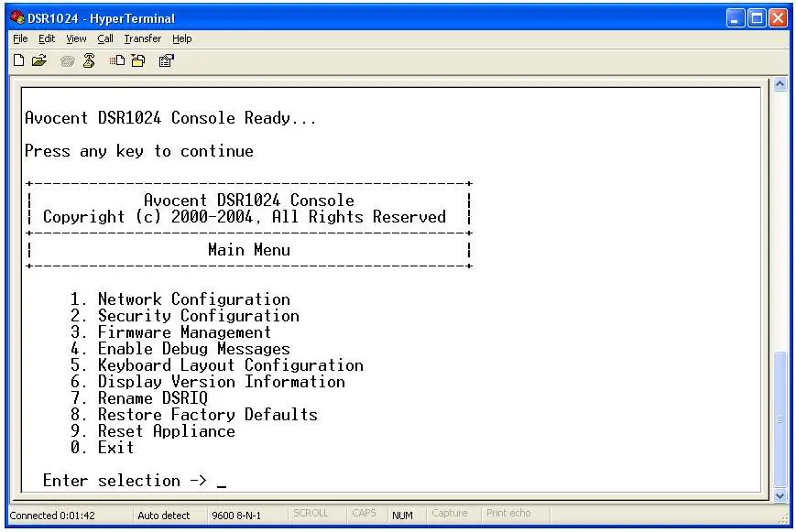This screenshot has height=532, width=796.
Task: Open the File menu
Action: (x=20, y=38)
